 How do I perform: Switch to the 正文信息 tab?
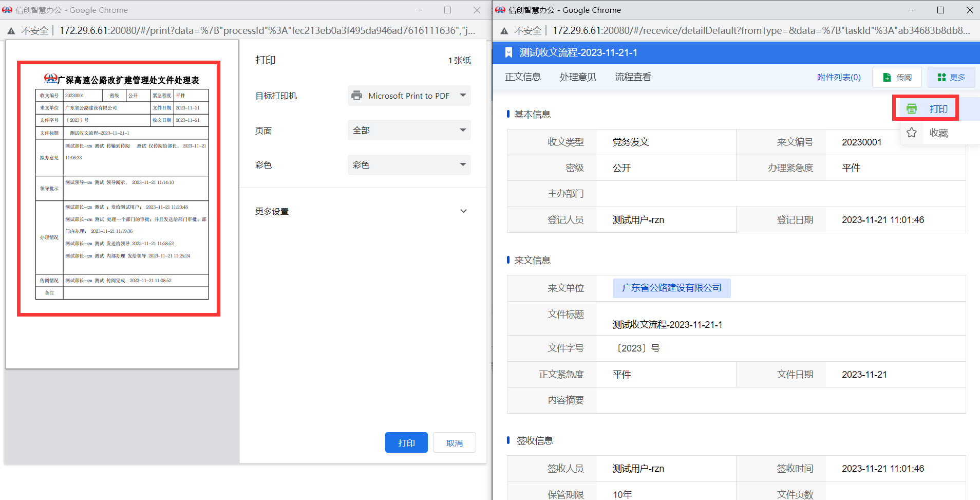(x=523, y=77)
